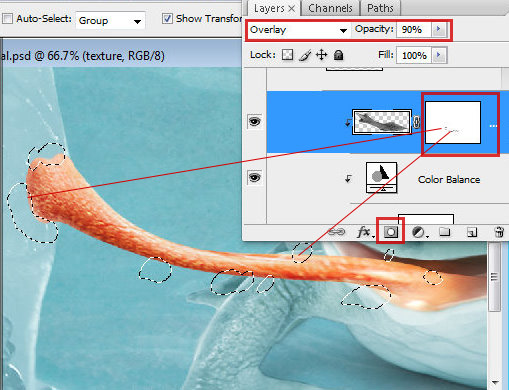
Task: Open the Auto-Select Group dropdown
Action: pos(110,21)
